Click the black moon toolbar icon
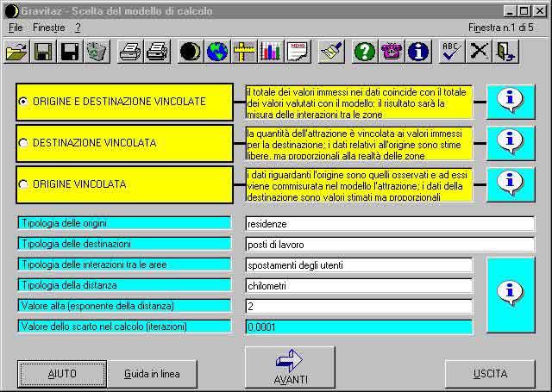 click(x=191, y=52)
